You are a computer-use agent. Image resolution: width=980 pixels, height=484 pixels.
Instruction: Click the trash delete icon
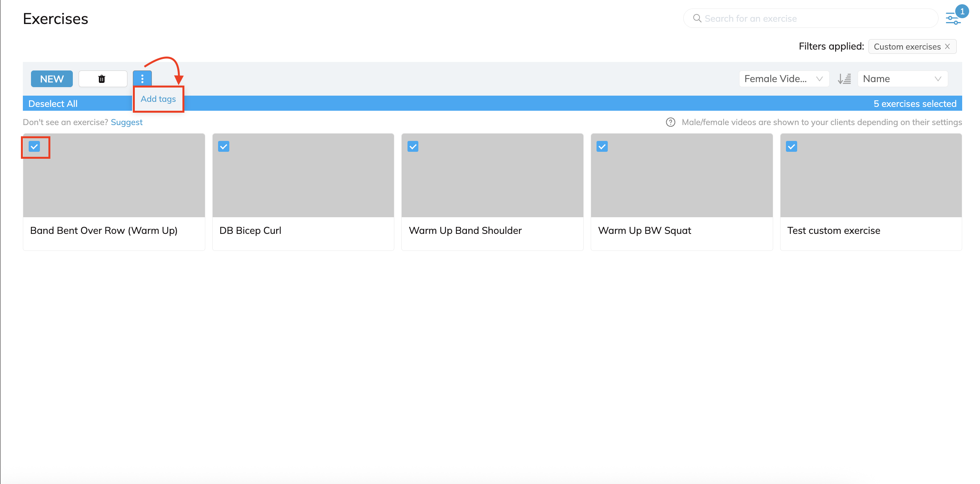(x=102, y=79)
